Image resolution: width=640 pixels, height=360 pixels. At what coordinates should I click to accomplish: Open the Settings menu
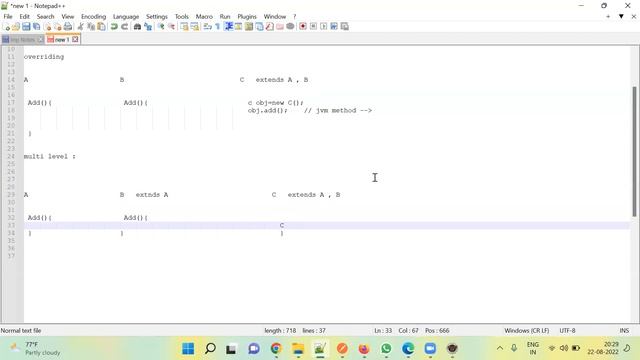click(157, 16)
